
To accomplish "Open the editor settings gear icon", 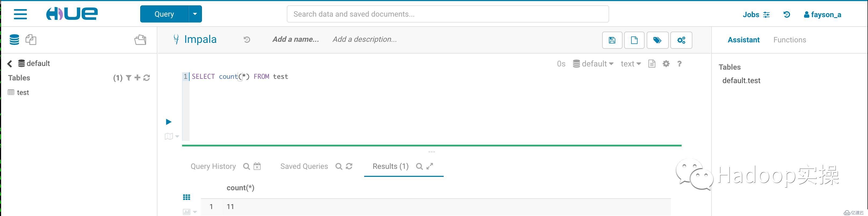I will point(666,64).
